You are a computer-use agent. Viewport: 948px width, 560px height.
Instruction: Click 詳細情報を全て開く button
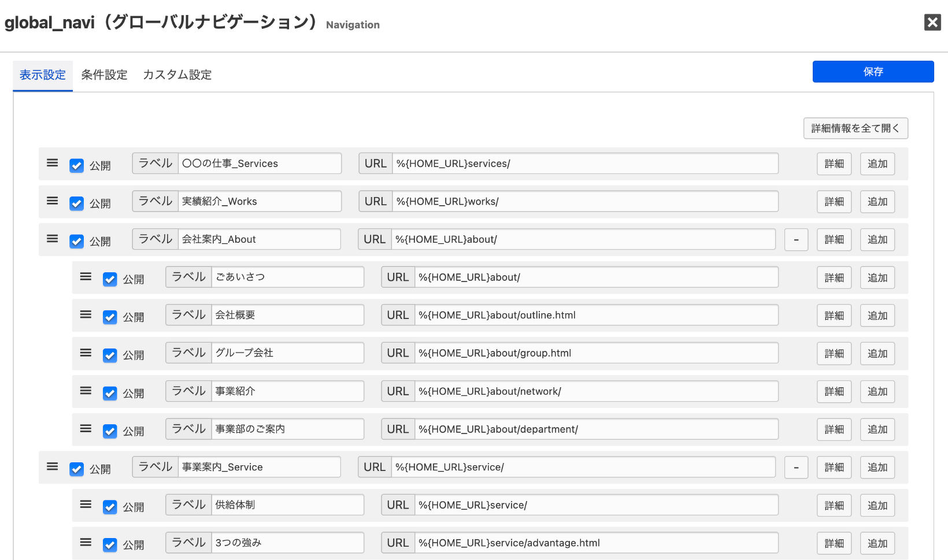point(856,128)
